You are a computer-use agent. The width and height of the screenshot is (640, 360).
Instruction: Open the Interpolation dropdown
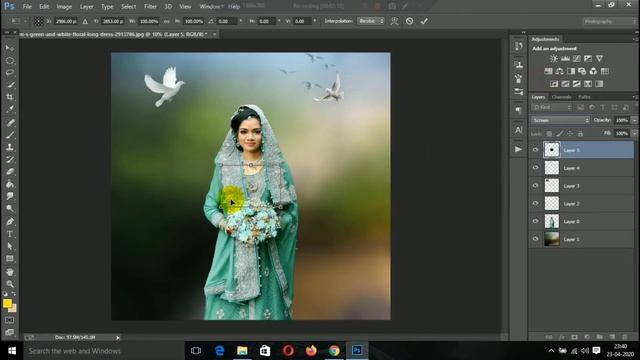[x=371, y=21]
